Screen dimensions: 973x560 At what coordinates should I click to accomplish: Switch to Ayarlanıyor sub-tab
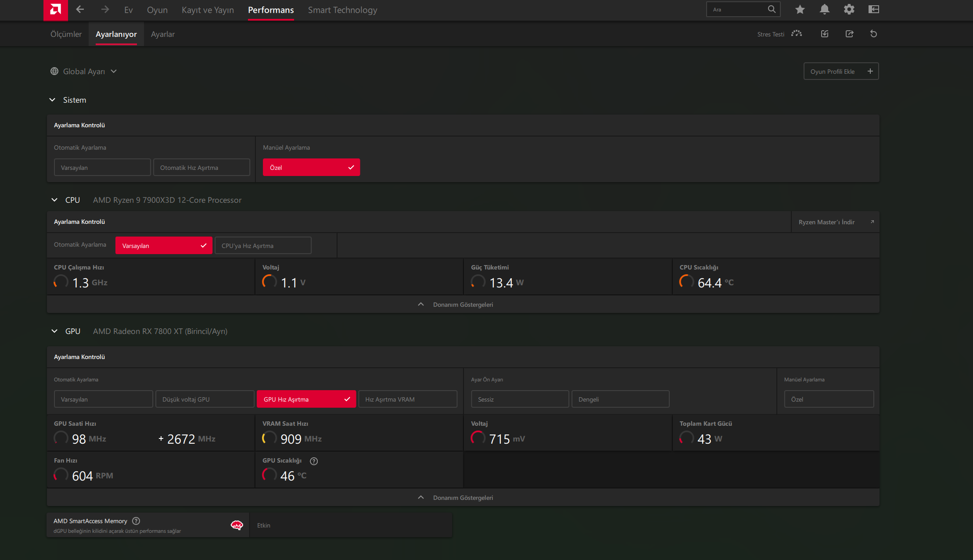116,34
